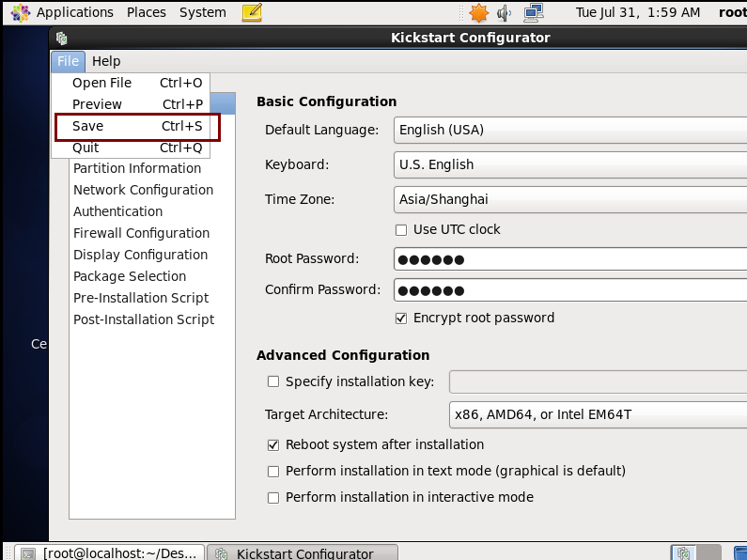Image resolution: width=747 pixels, height=560 pixels.
Task: Toggle Reboot system after installation checkbox
Action: pyautogui.click(x=273, y=444)
